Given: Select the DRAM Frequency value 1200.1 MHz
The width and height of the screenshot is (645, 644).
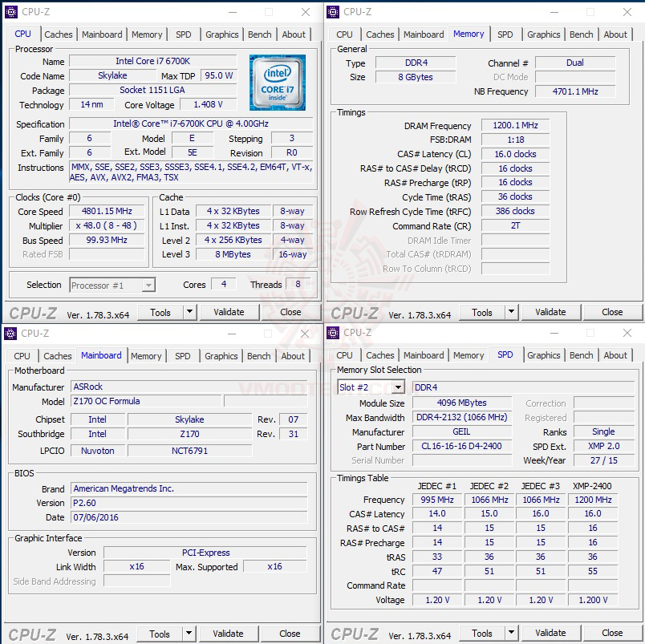Looking at the screenshot, I should [x=515, y=125].
